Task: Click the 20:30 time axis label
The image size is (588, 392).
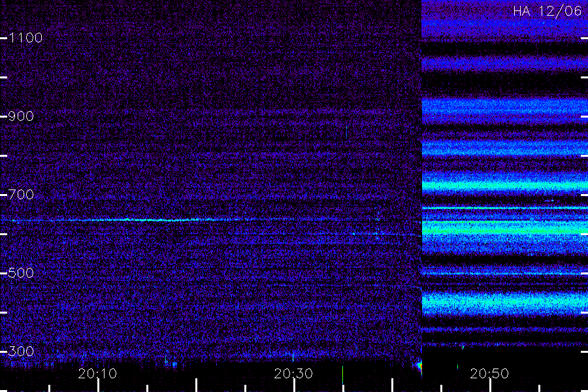Action: 293,374
